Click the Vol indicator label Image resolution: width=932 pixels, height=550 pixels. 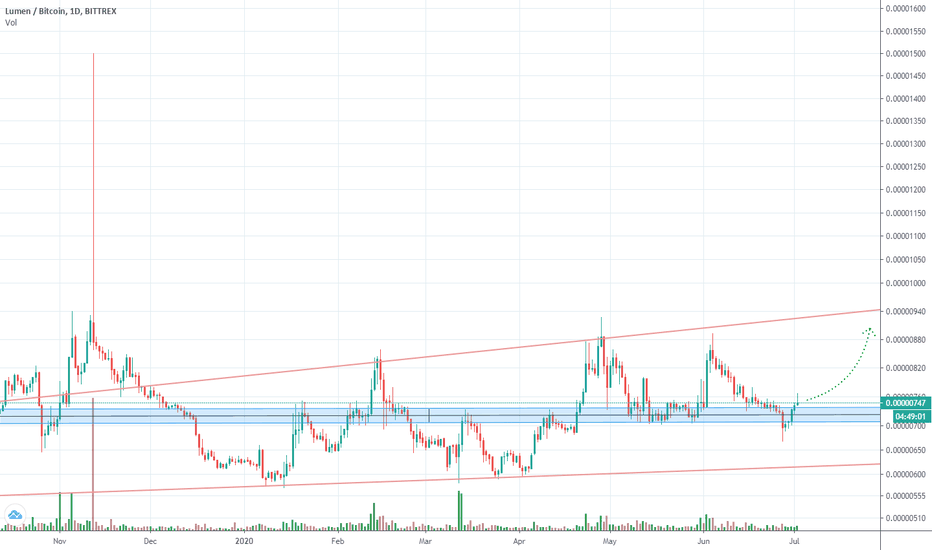point(11,23)
